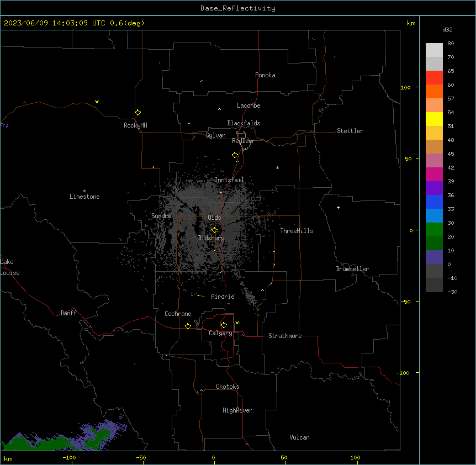The height and width of the screenshot is (465, 476).
Task: Click the Lake Louise label
Action: [10, 267]
